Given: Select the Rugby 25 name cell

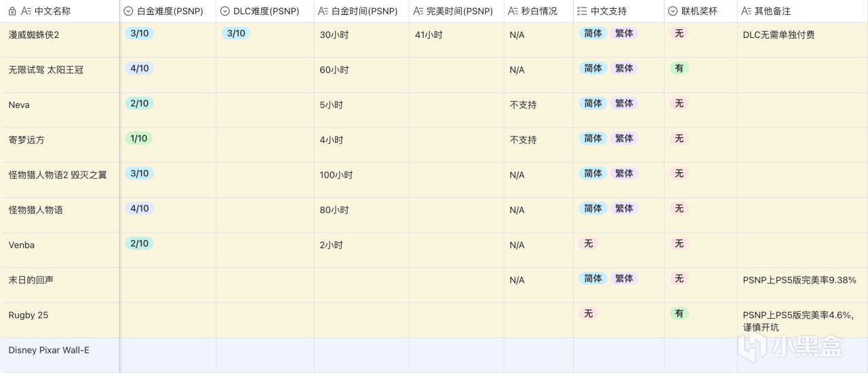Looking at the screenshot, I should click(x=60, y=321).
